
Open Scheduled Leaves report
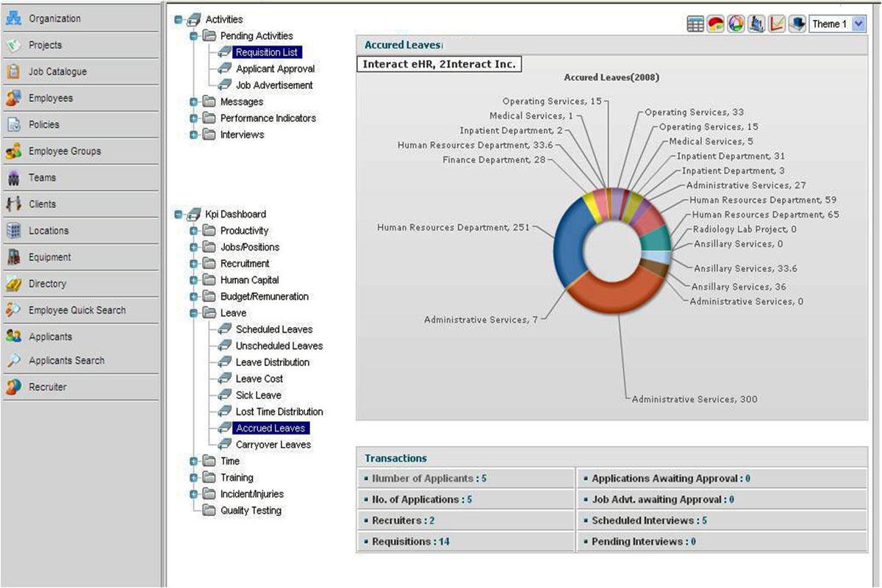(x=274, y=329)
